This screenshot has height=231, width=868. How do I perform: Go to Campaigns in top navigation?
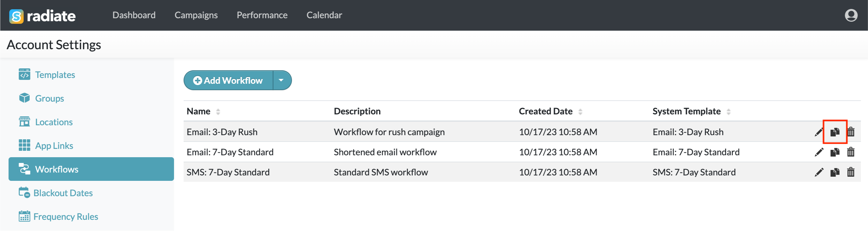(x=196, y=15)
